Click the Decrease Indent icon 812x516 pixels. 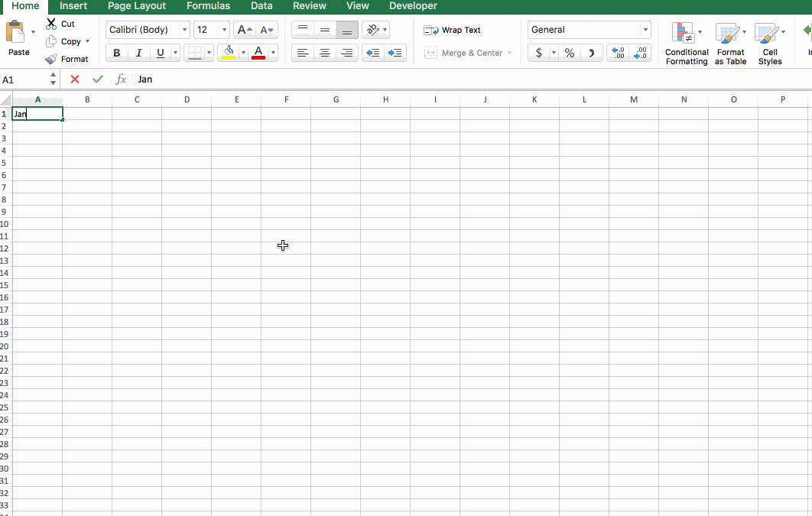(x=372, y=53)
